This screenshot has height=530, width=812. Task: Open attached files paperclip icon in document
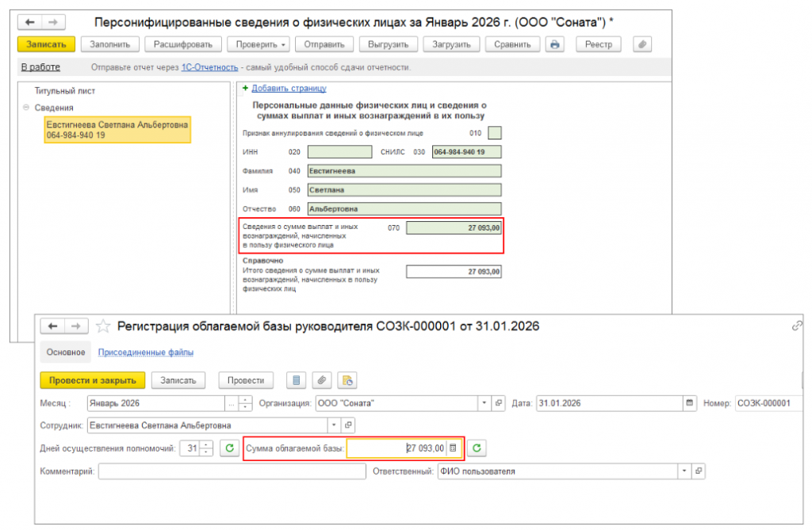pyautogui.click(x=322, y=380)
